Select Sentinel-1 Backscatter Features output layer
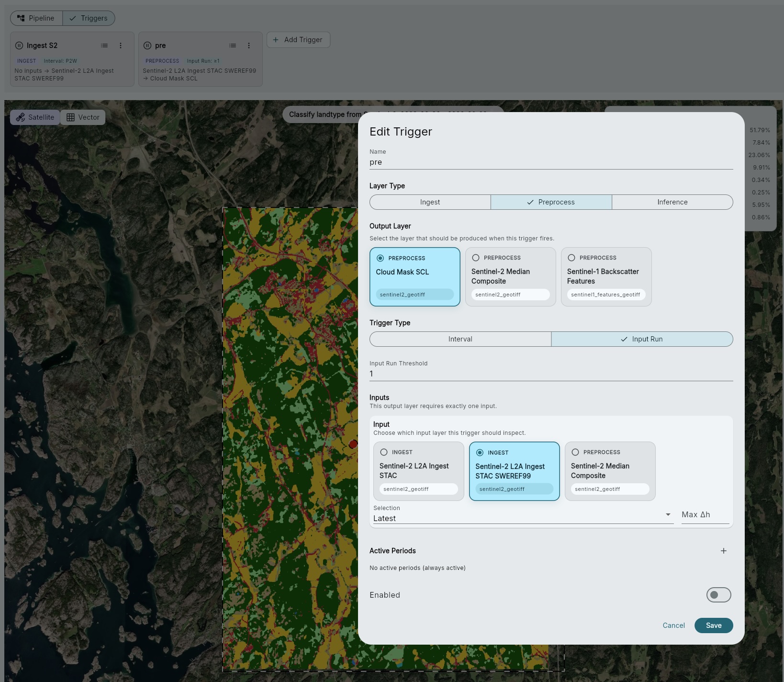The image size is (784, 682). pyautogui.click(x=606, y=276)
